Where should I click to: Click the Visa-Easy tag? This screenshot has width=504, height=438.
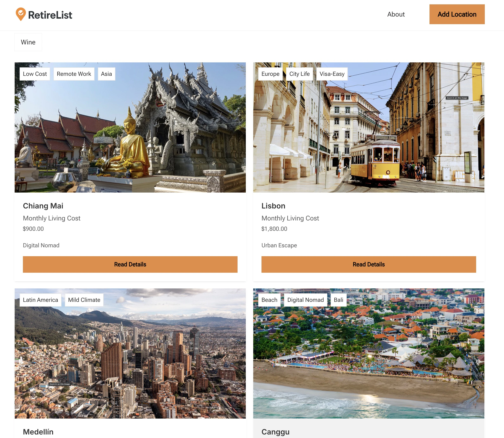coord(332,74)
